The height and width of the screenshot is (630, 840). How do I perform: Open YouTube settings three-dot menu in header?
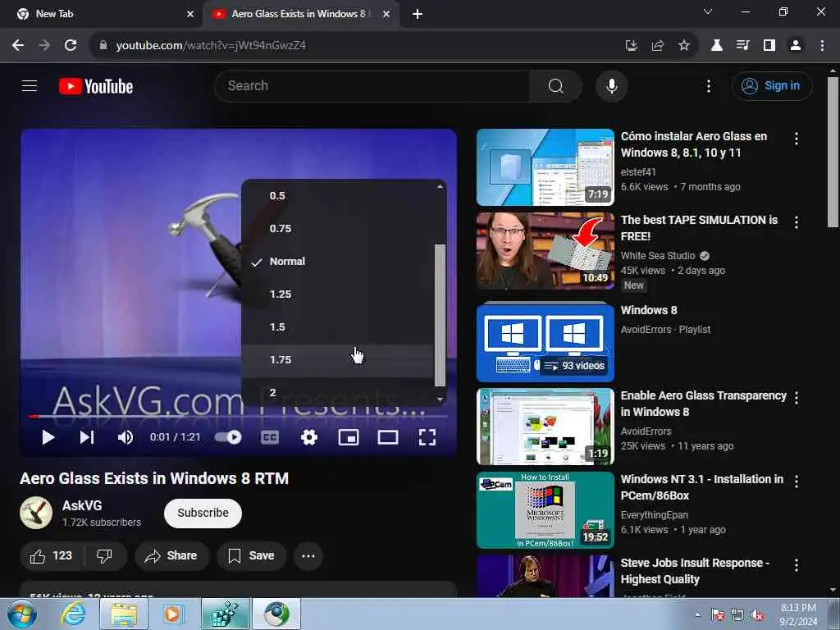[x=708, y=85]
